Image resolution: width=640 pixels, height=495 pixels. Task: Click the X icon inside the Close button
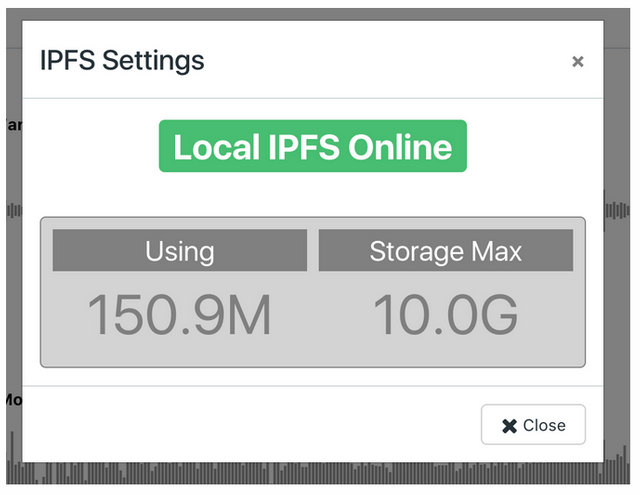coord(509,426)
